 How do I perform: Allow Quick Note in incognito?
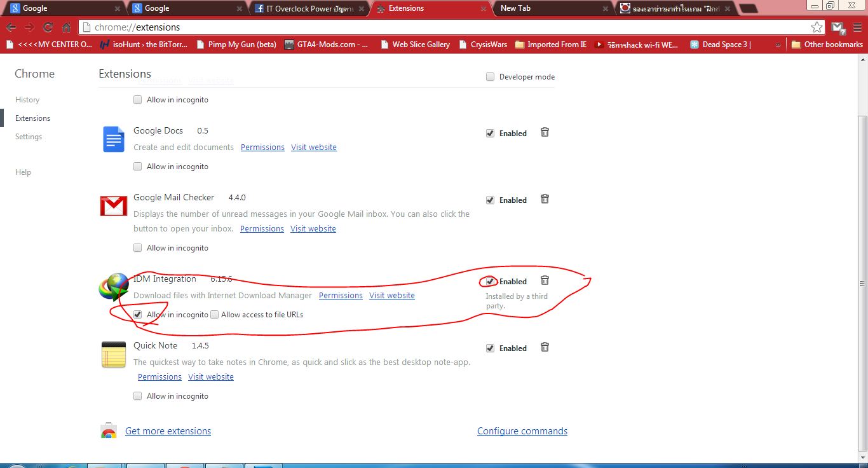[x=137, y=396]
